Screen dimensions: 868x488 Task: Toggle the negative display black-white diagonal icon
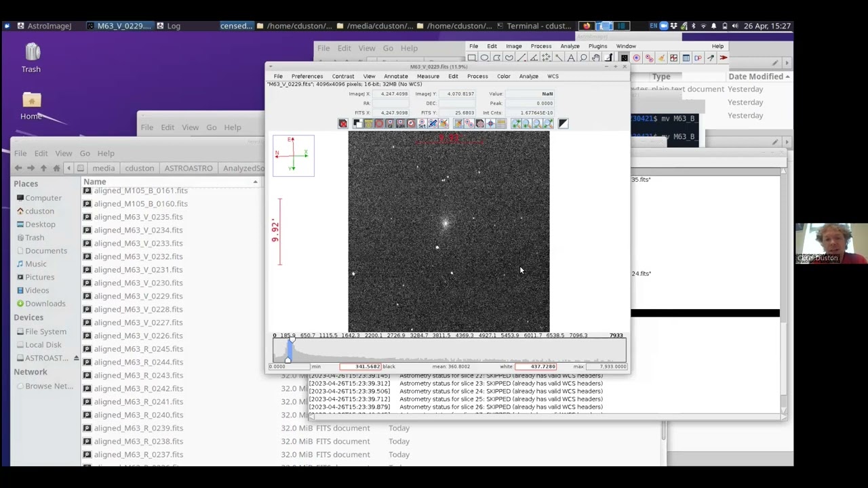[563, 123]
